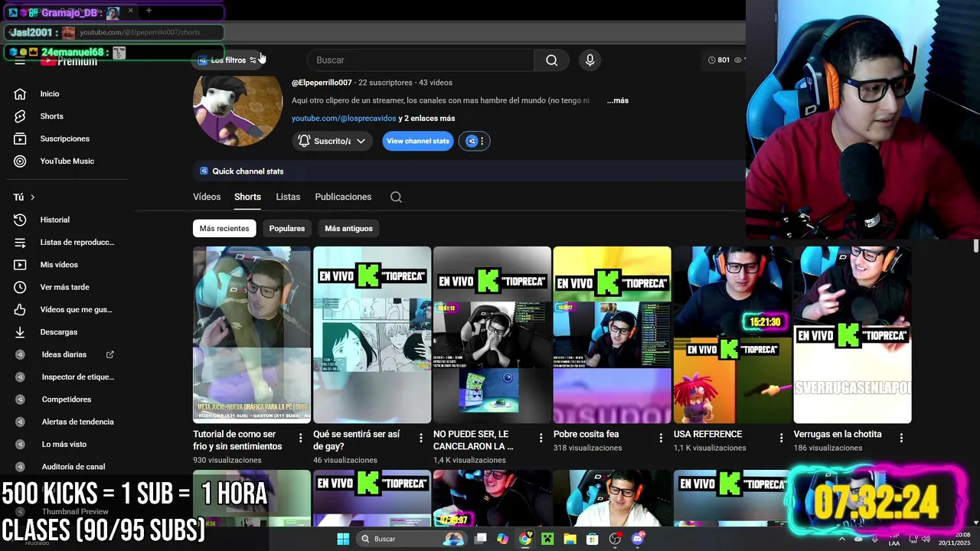Open the Historial clock icon
Viewport: 980px width, 551px height.
20,220
